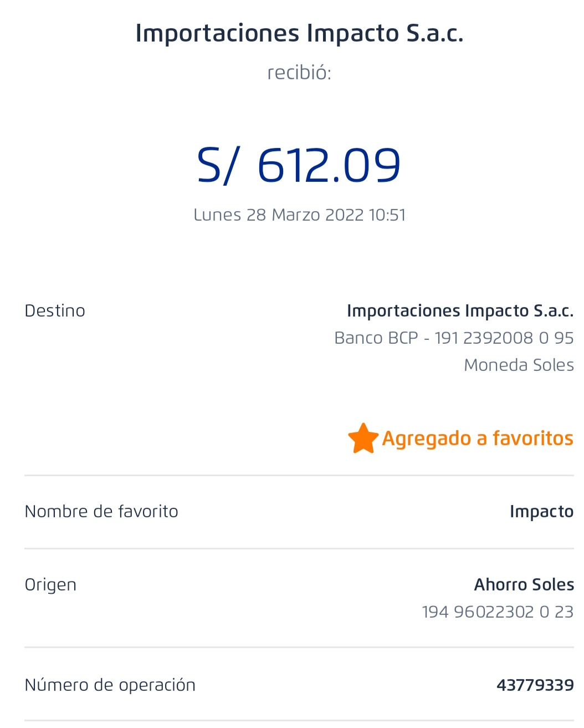Select the header title Importaciones Impacto S.a.c.
The image size is (584, 728).
click(x=299, y=33)
